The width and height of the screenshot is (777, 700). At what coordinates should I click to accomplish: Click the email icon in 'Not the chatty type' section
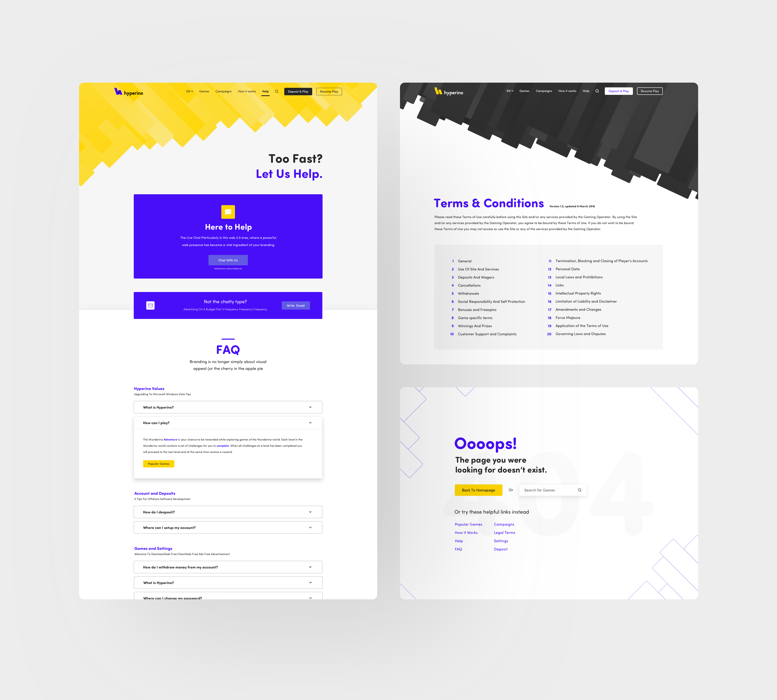coord(150,306)
